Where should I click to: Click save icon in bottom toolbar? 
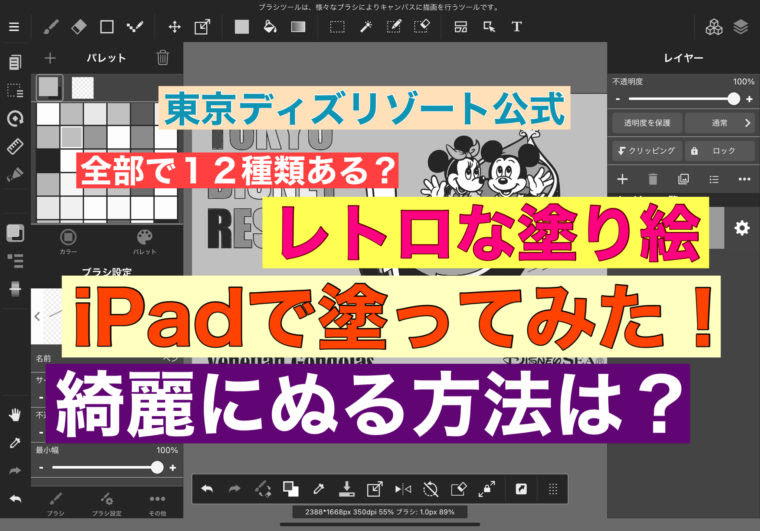coord(347,489)
